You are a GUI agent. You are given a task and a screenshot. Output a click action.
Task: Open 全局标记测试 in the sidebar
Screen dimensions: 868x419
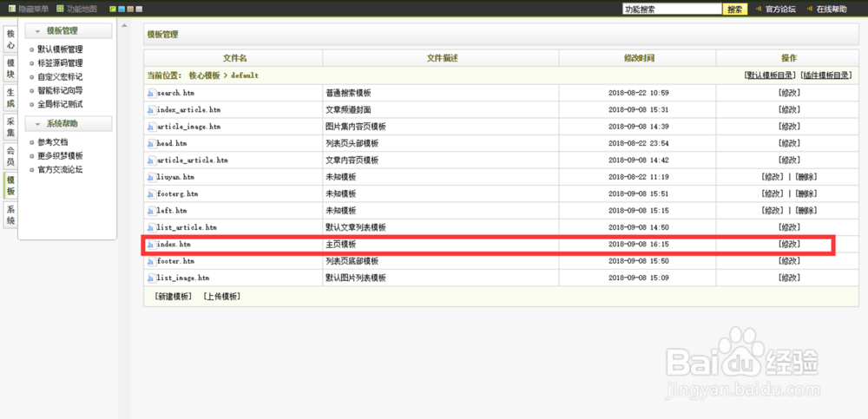60,104
